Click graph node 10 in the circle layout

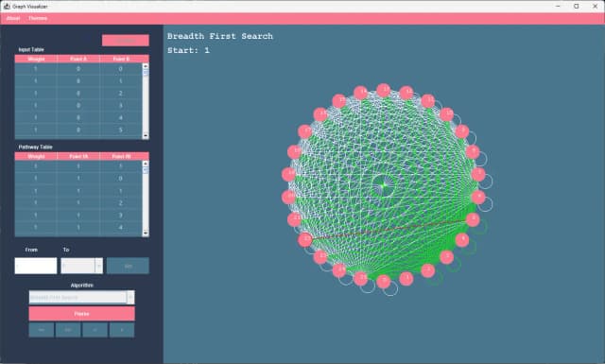coord(447,114)
